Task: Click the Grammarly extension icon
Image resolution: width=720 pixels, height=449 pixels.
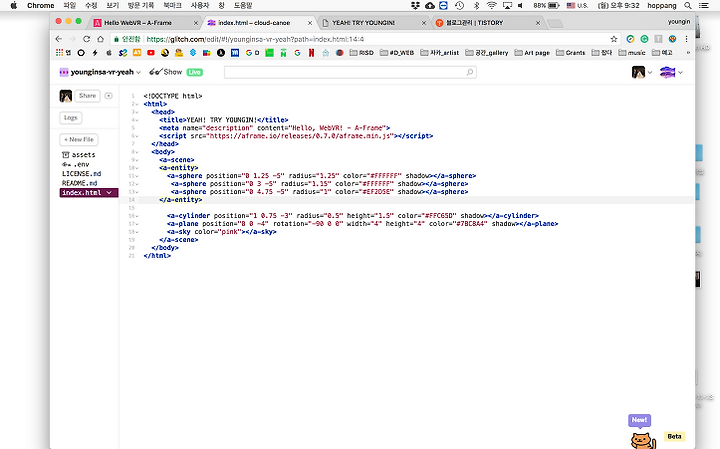Action: 644,39
